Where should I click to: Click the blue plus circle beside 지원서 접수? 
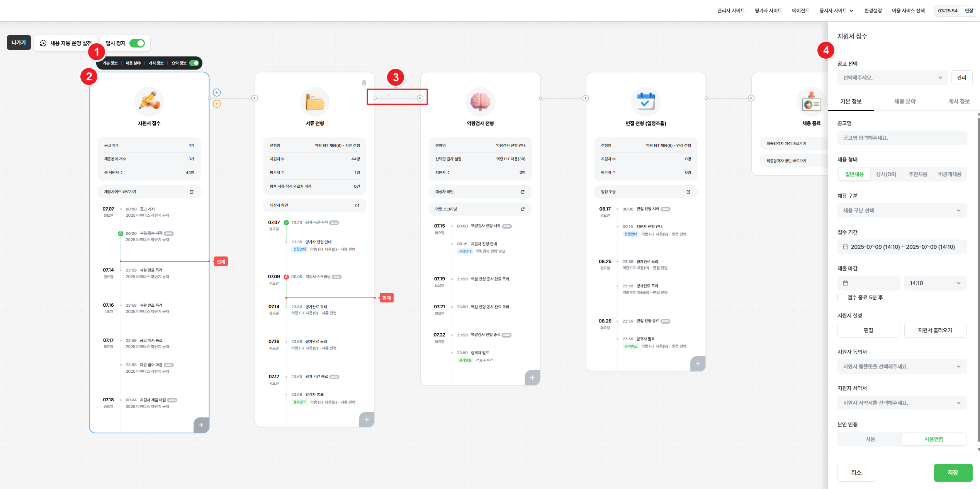217,92
